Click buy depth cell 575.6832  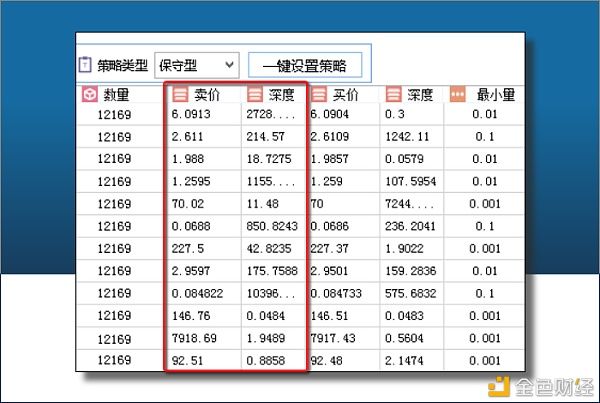click(x=411, y=293)
